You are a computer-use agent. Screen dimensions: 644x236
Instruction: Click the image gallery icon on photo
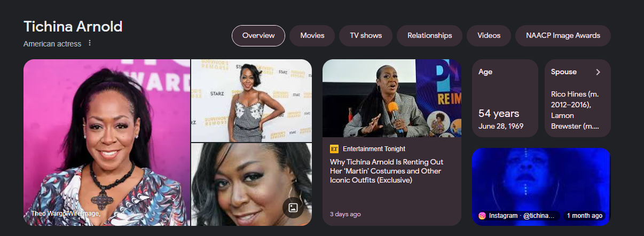click(293, 208)
